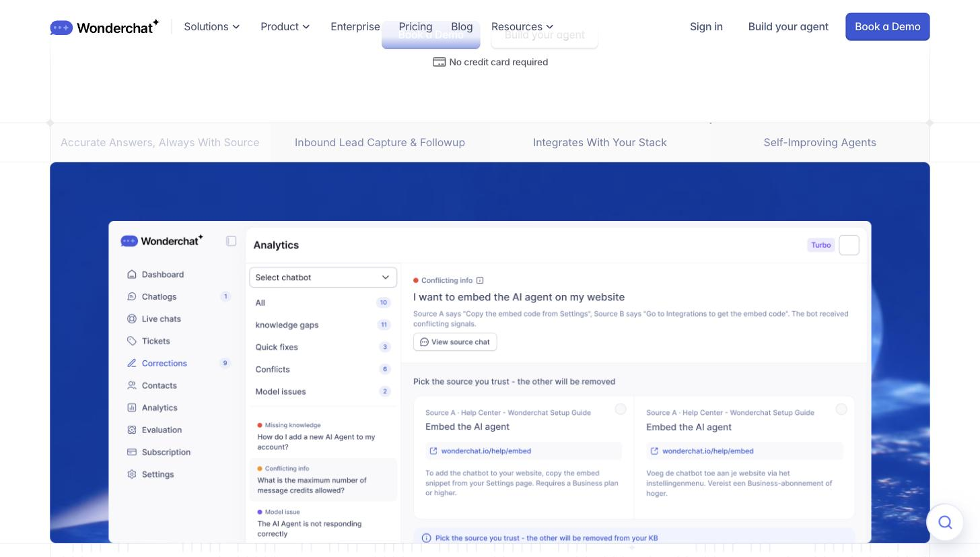The width and height of the screenshot is (980, 557).
Task: Expand the Product dropdown menu
Action: point(285,27)
